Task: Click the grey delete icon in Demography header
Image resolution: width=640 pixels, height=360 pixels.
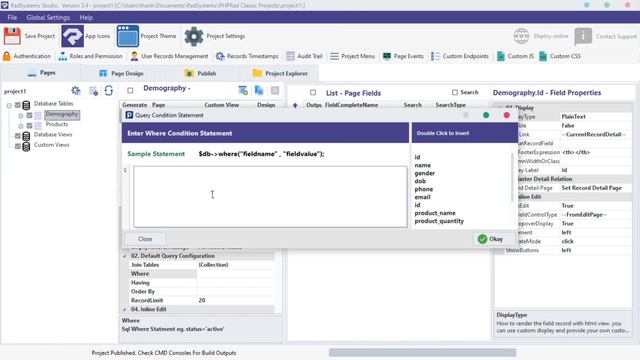Action: (275, 90)
